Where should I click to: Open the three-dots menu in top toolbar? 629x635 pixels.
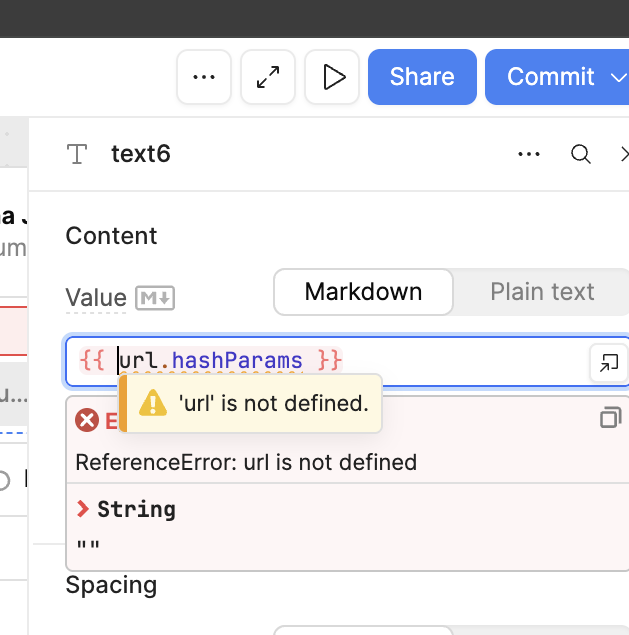pos(204,77)
